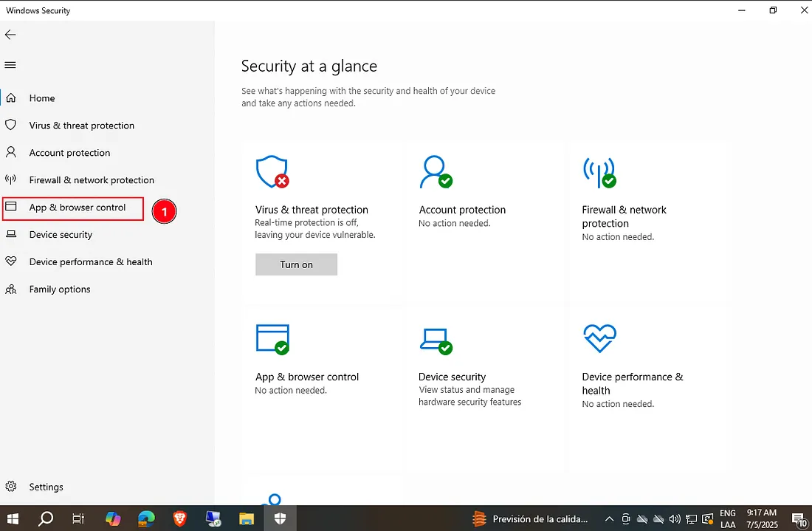Open Task View from the taskbar
812x531 pixels.
coord(78,518)
